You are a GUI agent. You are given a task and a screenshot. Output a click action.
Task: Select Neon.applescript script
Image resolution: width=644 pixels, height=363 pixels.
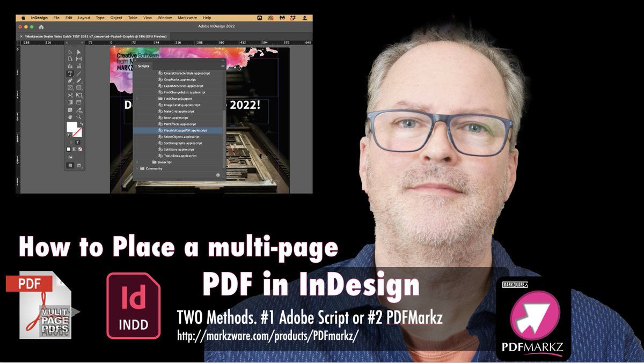click(x=178, y=117)
